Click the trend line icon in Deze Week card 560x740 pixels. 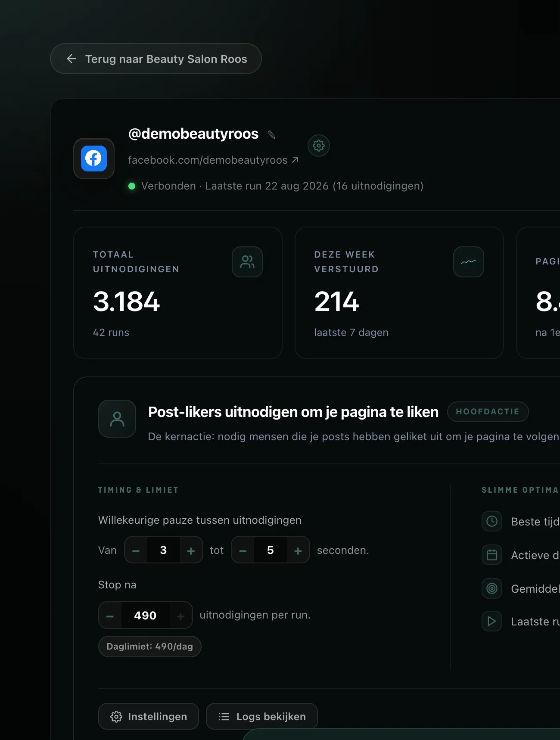coord(469,262)
